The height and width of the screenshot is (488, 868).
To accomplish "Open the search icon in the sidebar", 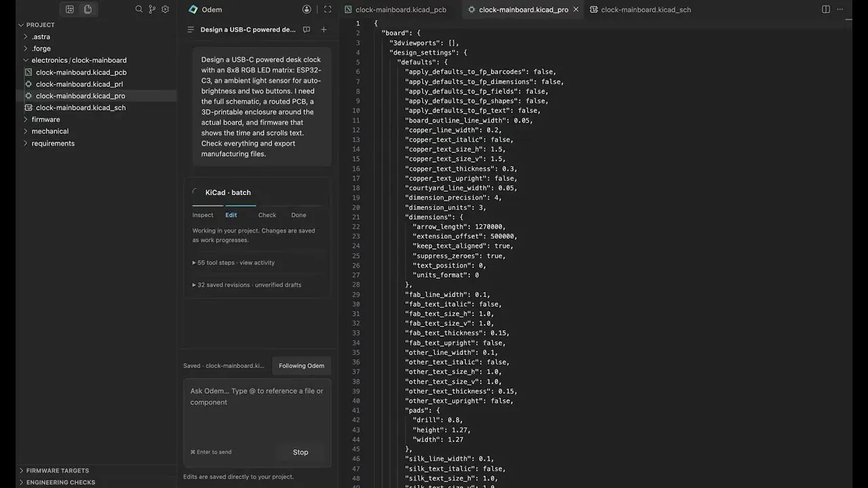I will [x=139, y=9].
